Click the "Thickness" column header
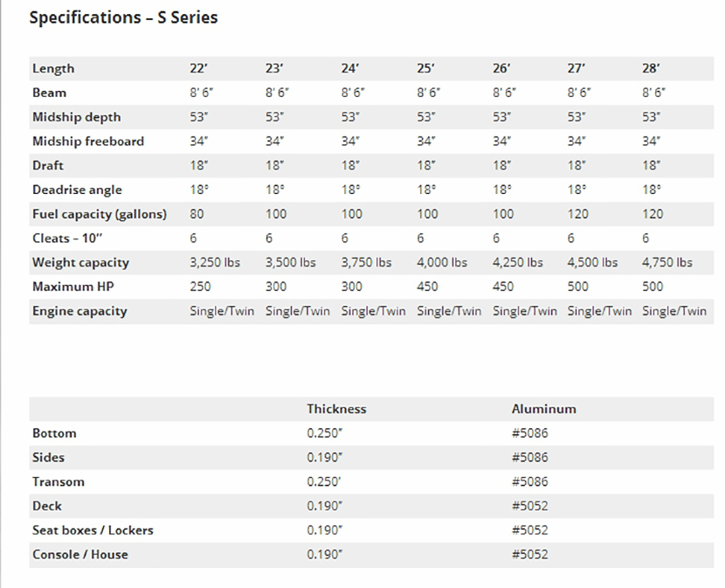This screenshot has width=725, height=588. (x=336, y=409)
